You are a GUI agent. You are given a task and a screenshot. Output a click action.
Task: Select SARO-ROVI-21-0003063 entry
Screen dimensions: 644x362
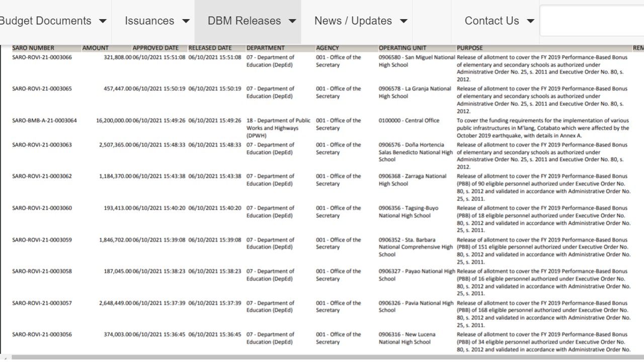point(42,145)
